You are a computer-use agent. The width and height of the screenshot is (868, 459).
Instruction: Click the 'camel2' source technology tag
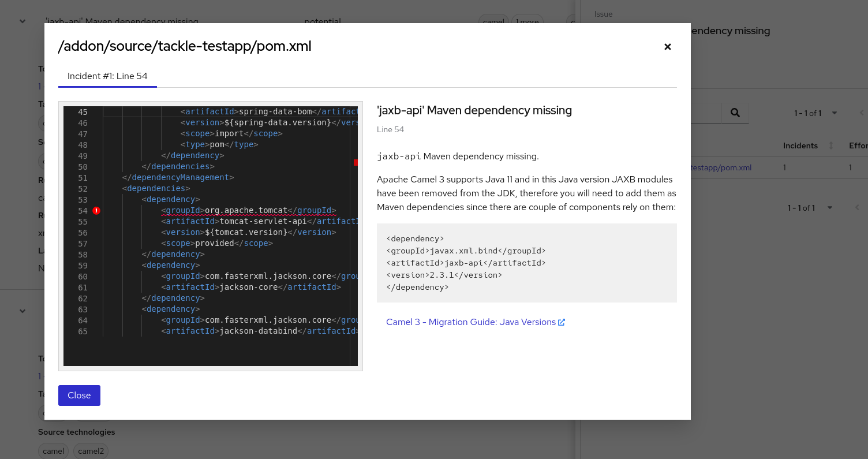(91, 451)
